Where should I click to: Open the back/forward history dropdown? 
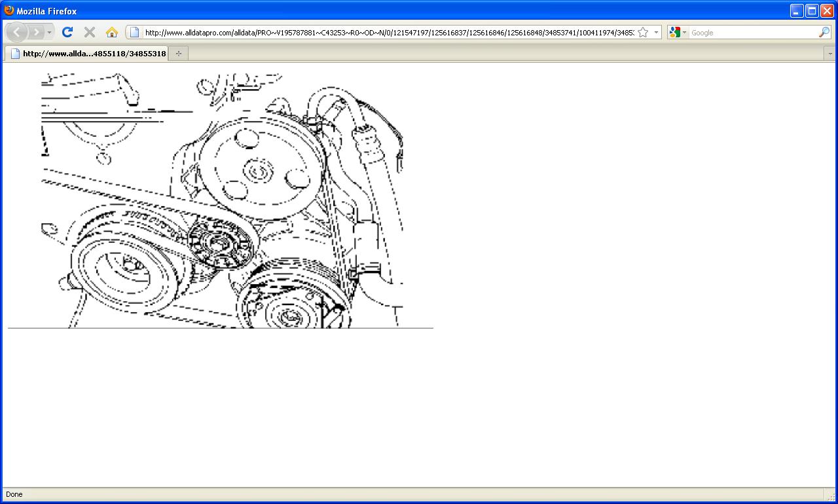click(x=50, y=32)
